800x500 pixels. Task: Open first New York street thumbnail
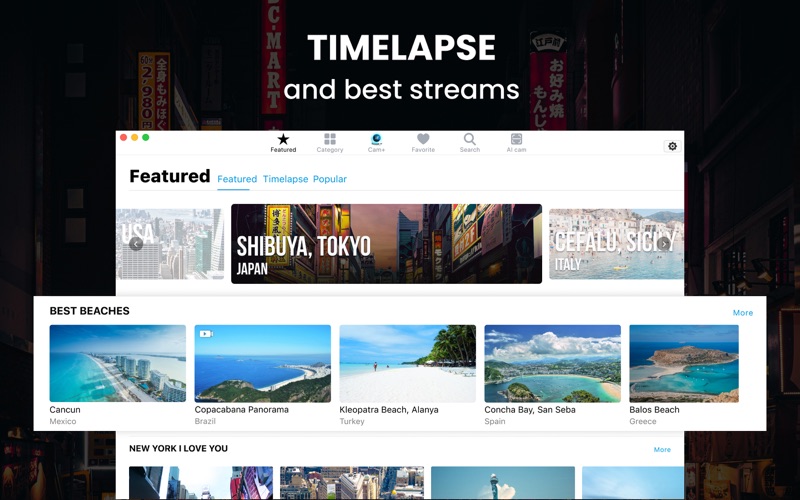point(201,483)
